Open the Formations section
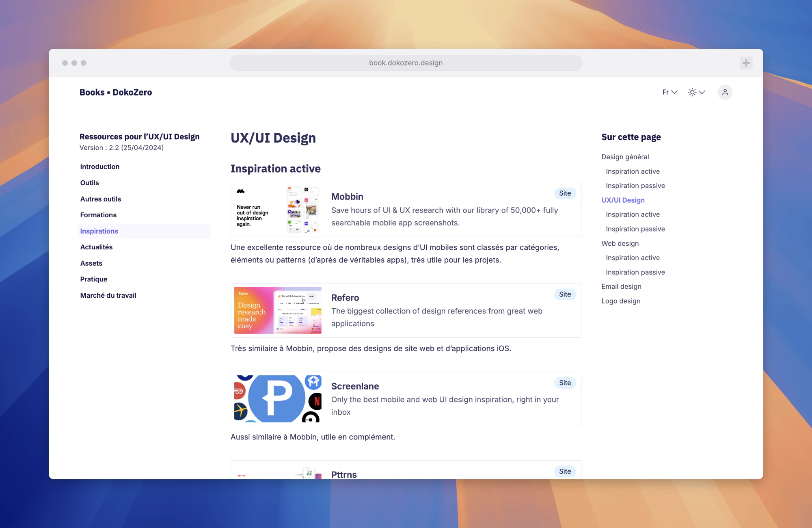The image size is (812, 528). pos(98,215)
